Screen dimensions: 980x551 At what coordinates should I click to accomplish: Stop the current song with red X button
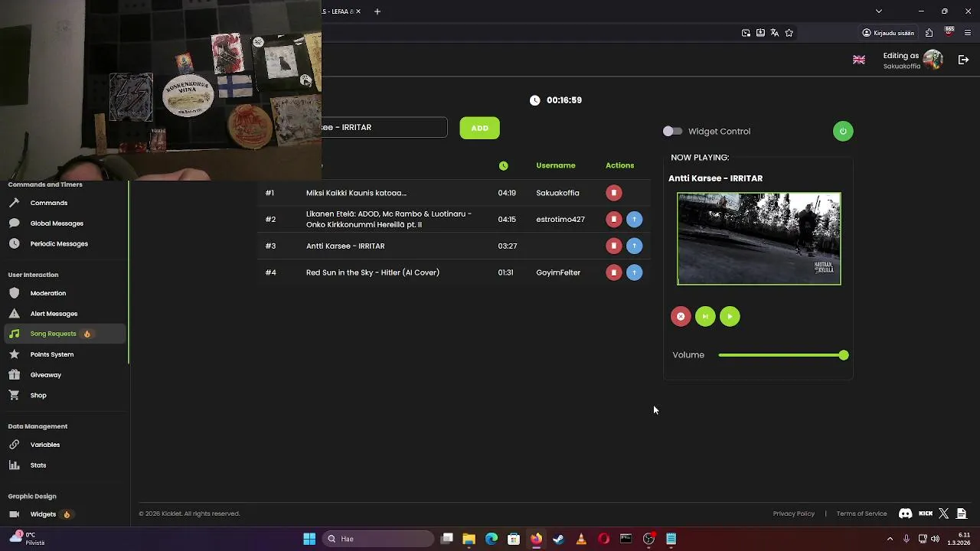pyautogui.click(x=681, y=316)
